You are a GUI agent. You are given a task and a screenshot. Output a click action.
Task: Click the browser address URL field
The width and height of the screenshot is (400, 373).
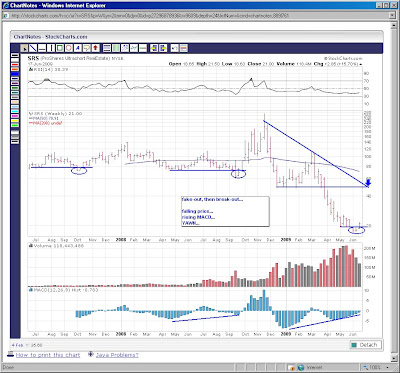tap(197, 16)
